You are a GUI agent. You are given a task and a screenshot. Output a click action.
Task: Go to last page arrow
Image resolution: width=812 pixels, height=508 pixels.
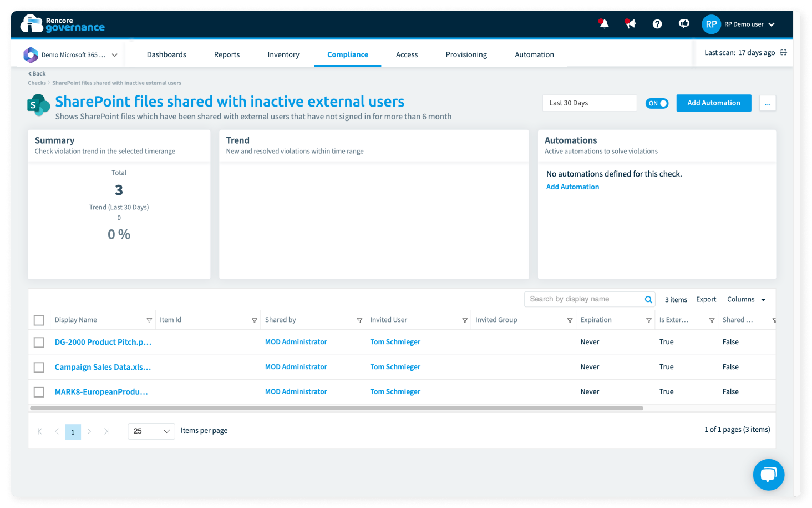[106, 431]
